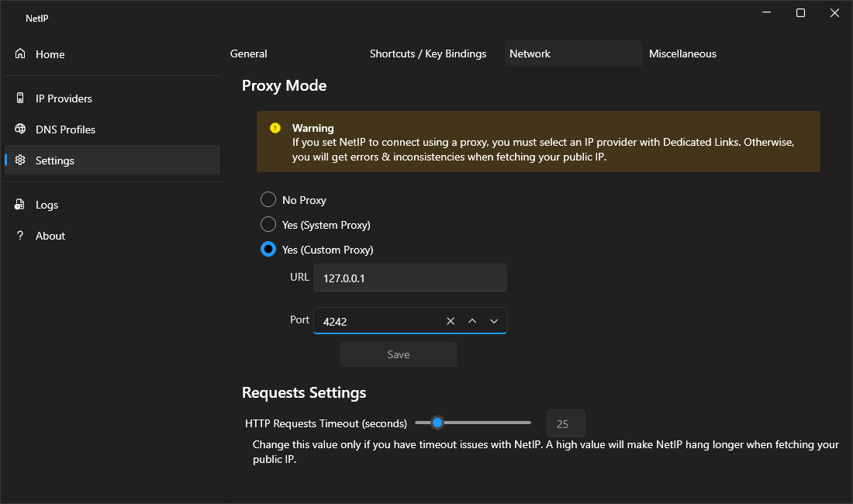853x504 pixels.
Task: Switch to the Network tab
Action: [573, 54]
